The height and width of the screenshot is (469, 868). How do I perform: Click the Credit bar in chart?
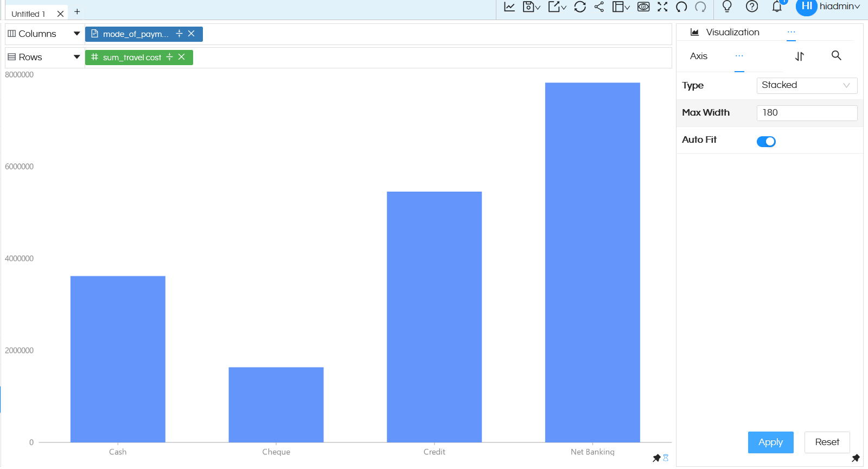[x=434, y=317]
